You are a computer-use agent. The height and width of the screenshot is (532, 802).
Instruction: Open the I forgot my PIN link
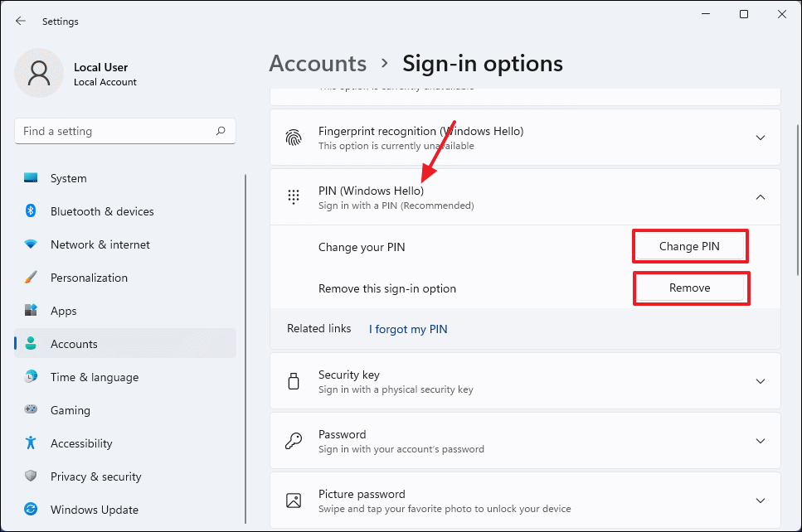tap(407, 329)
